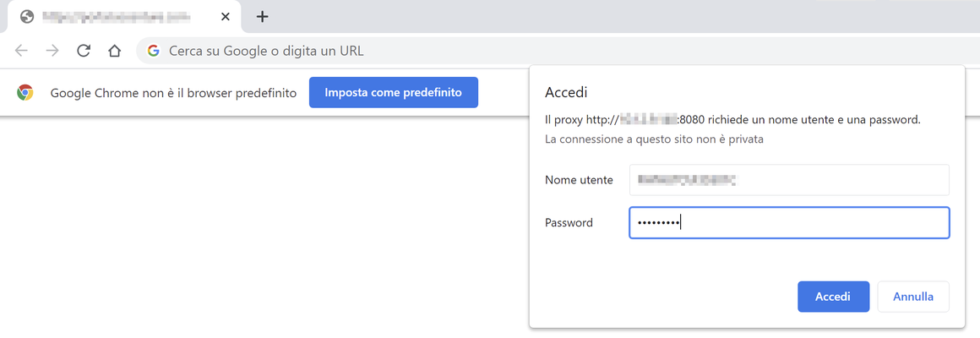Click the globe icon on the tab
980x338 pixels.
click(x=27, y=17)
